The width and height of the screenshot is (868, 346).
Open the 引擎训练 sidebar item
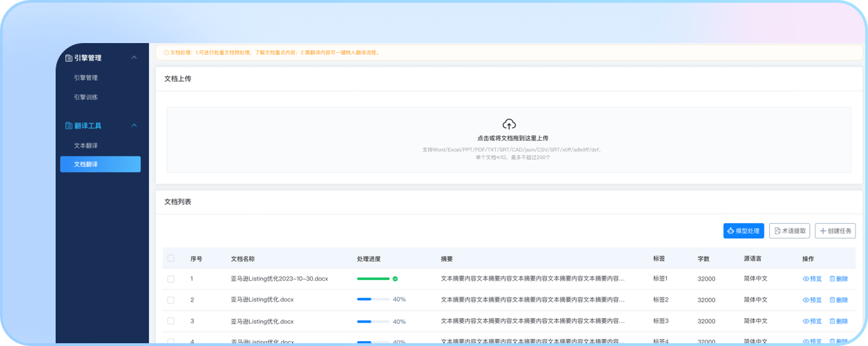(x=86, y=97)
